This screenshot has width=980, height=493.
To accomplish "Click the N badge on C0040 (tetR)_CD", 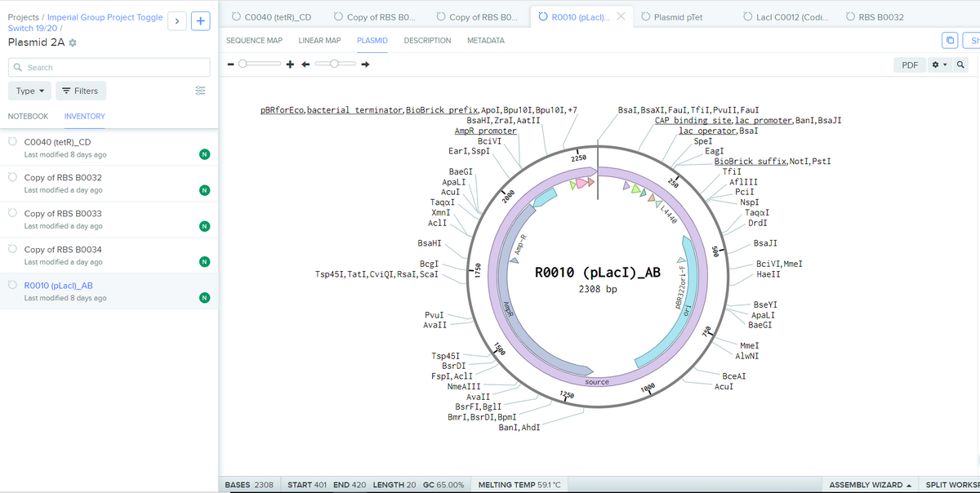I will (205, 153).
